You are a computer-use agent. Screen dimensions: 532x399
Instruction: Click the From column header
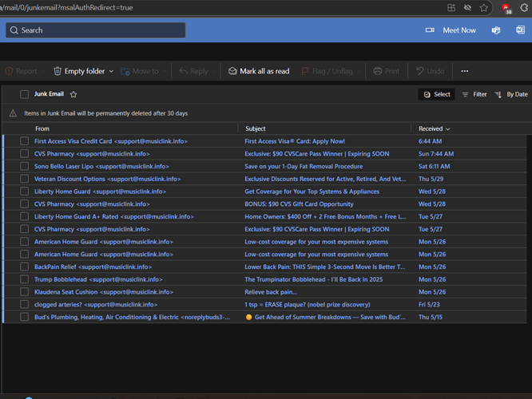coord(42,128)
